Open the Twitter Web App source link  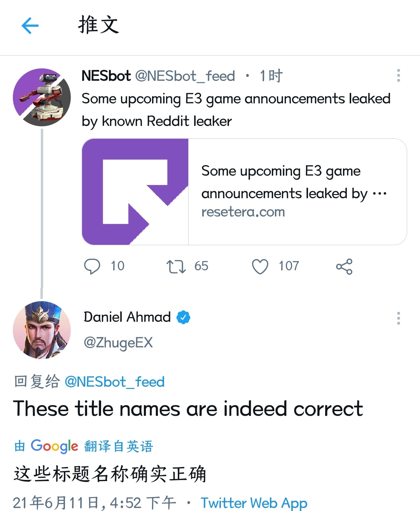(254, 503)
